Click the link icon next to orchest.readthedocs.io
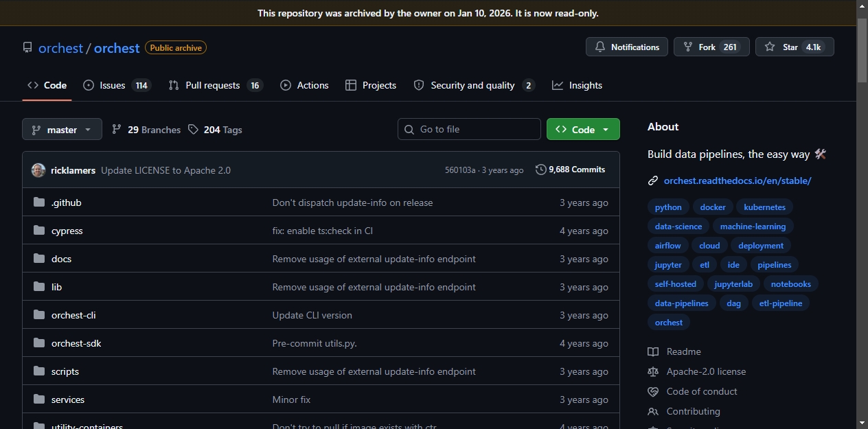This screenshot has width=868, height=429. pos(653,181)
